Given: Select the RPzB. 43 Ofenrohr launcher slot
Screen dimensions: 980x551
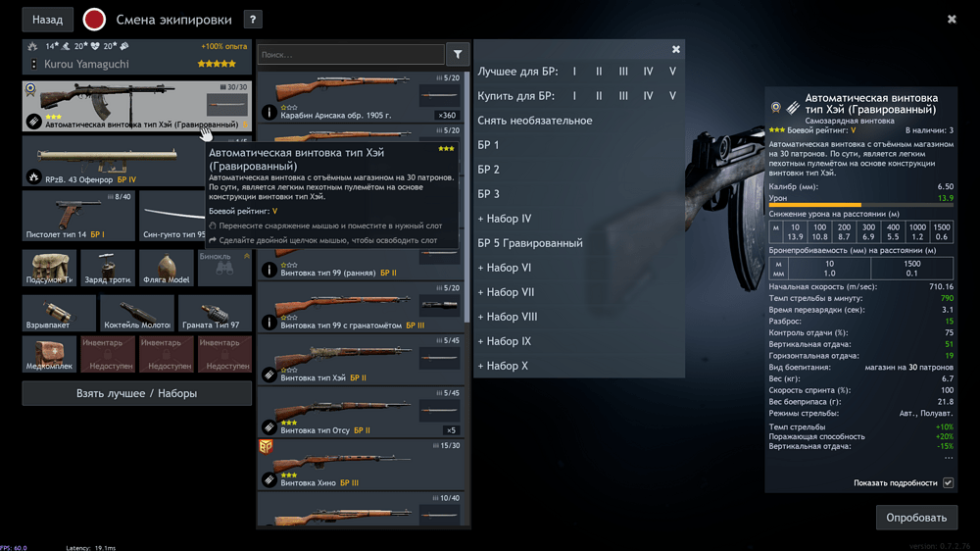Looking at the screenshot, I should click(113, 163).
